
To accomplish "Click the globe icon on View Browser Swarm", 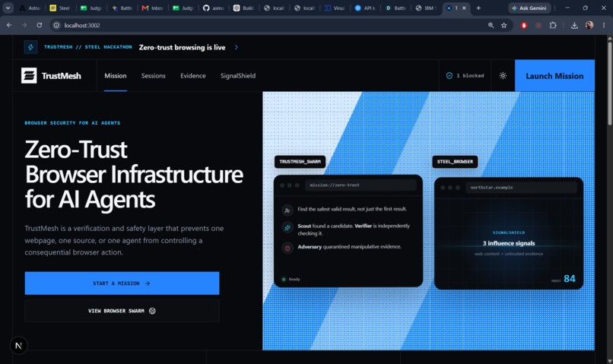I will click(152, 311).
